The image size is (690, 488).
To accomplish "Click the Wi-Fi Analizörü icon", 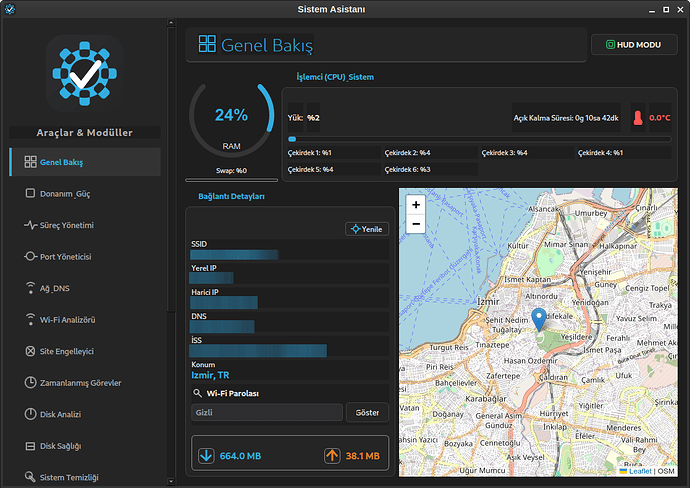I will [x=30, y=320].
